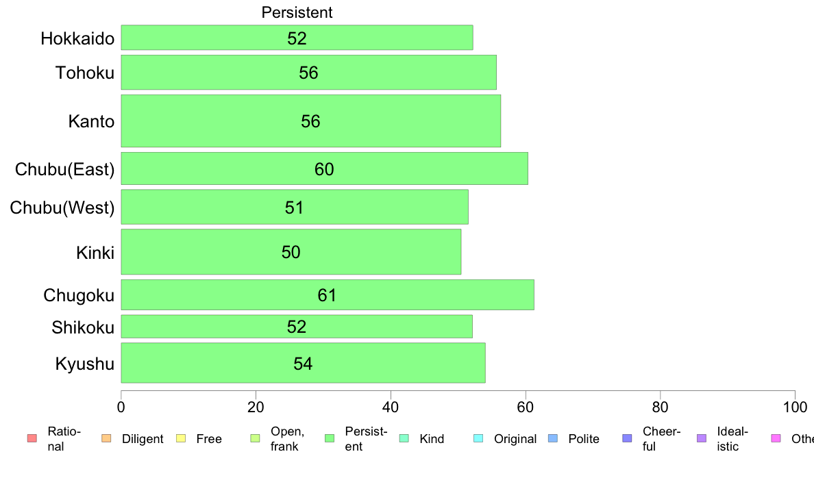The height and width of the screenshot is (504, 814).
Task: Click the Chugoku bar showing 61
Action: 328,295
